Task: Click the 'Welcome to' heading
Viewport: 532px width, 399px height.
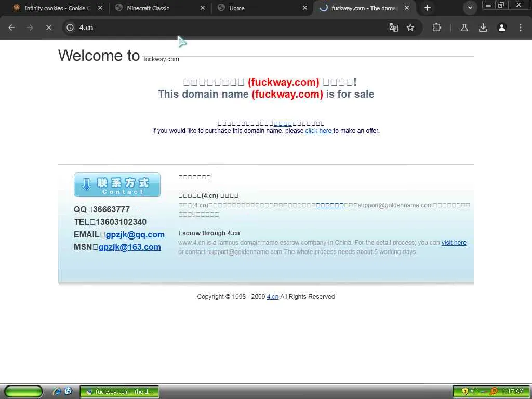Action: coord(99,55)
